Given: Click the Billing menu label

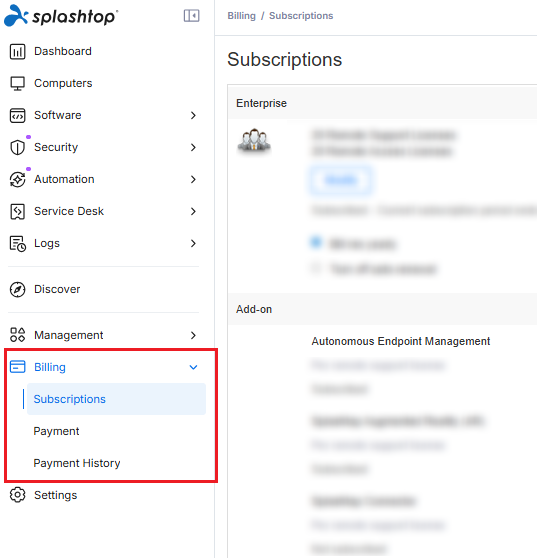Looking at the screenshot, I should [49, 367].
